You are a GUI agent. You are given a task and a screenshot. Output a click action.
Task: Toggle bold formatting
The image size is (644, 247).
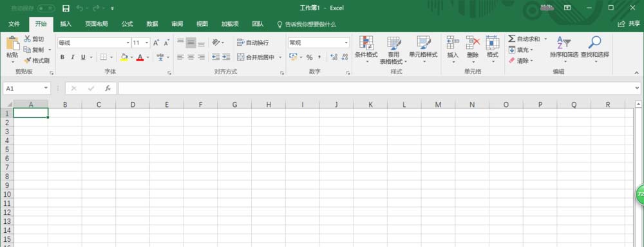(62, 57)
